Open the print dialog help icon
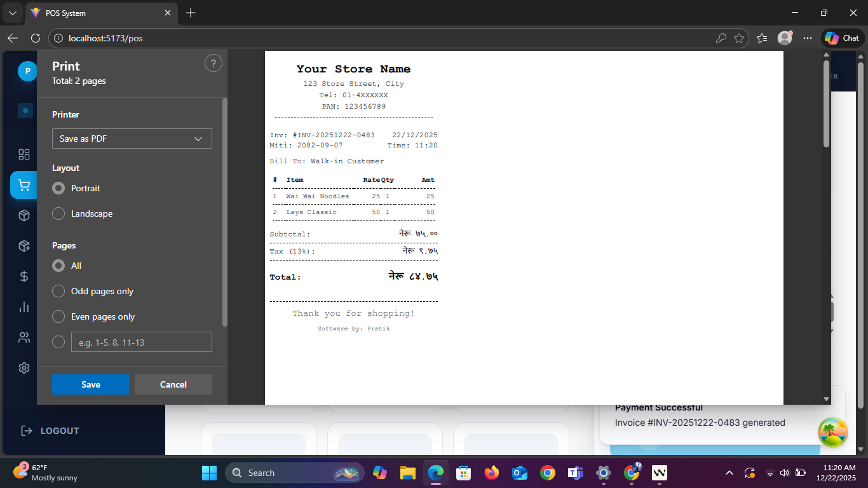Viewport: 868px width, 488px height. [x=214, y=64]
